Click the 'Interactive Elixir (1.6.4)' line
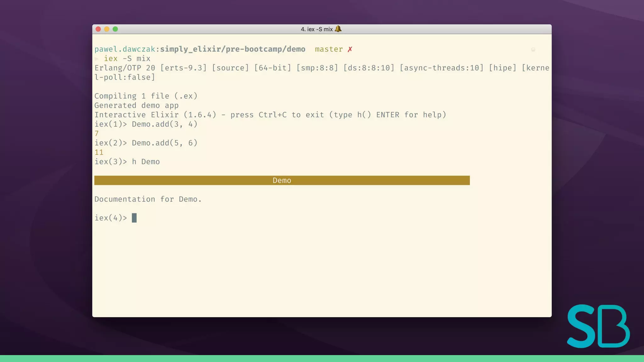The image size is (644, 362). click(155, 115)
